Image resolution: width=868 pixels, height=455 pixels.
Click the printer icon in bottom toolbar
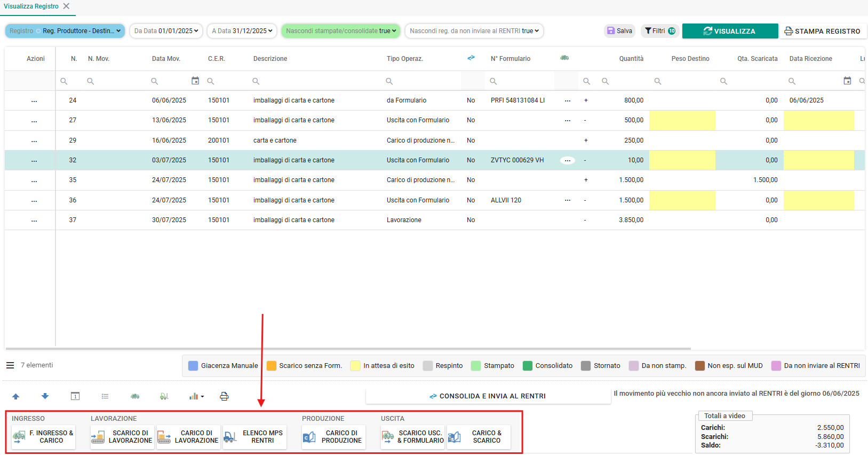224,396
